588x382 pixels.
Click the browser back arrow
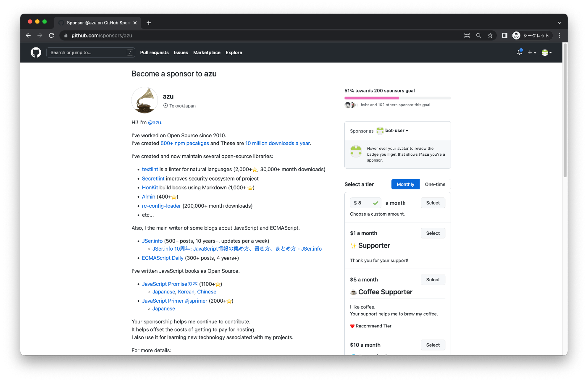tap(28, 36)
